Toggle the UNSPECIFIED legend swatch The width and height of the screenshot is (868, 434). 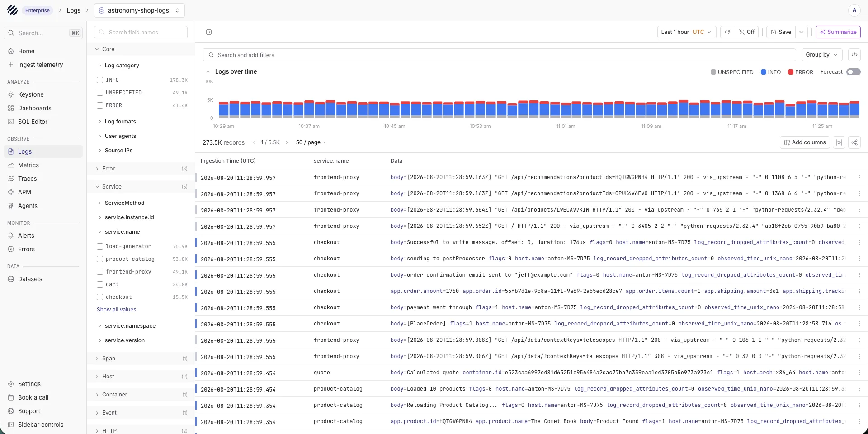pos(713,72)
